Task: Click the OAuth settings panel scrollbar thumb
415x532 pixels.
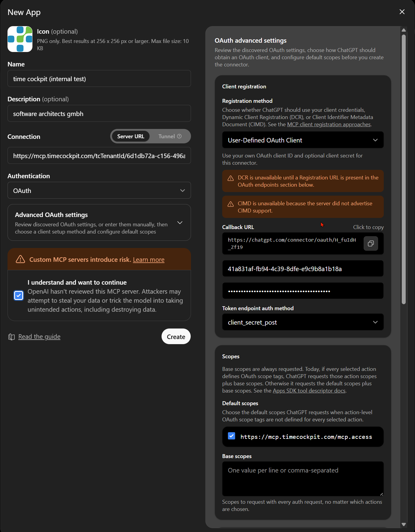Action: click(x=404, y=169)
